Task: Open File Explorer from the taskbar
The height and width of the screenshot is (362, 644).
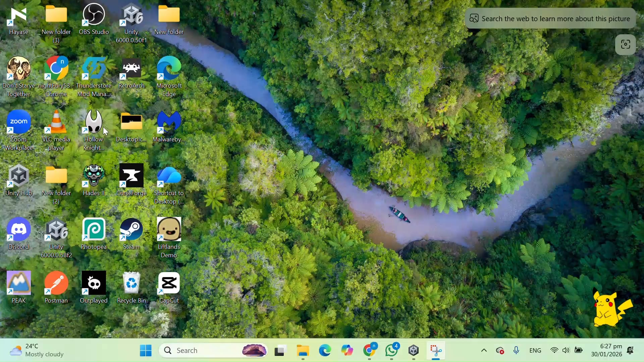Action: [x=303, y=351]
